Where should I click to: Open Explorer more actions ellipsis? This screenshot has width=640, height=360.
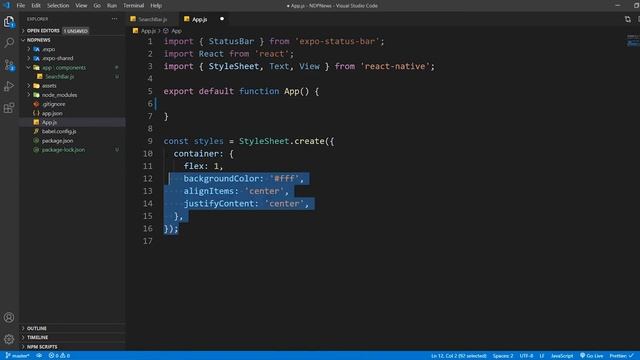tap(114, 19)
